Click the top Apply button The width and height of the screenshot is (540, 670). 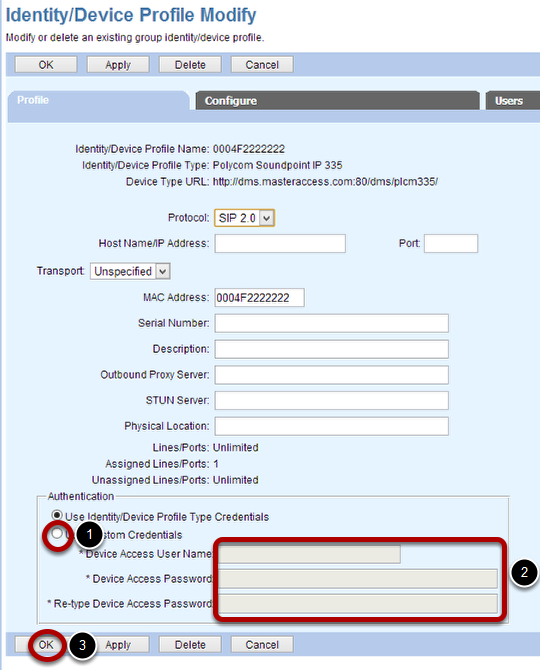(118, 65)
